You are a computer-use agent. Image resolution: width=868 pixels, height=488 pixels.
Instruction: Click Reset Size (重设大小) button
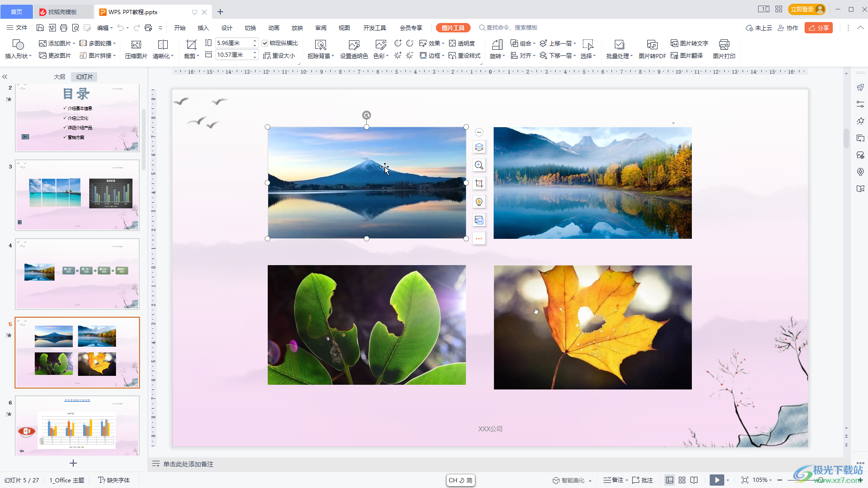point(279,55)
